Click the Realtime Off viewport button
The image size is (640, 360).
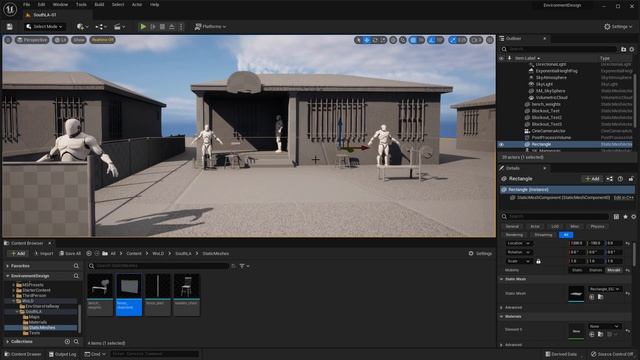(102, 40)
